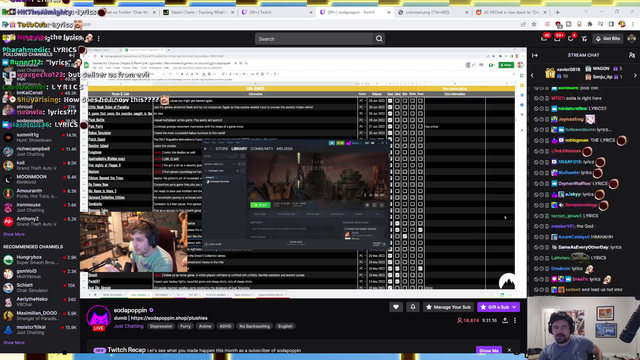
Task: Open the Gift a Sub dropdown
Action: (x=498, y=307)
